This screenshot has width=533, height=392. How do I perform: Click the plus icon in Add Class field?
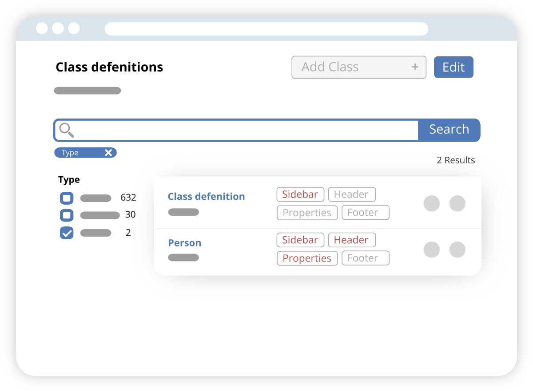(415, 67)
